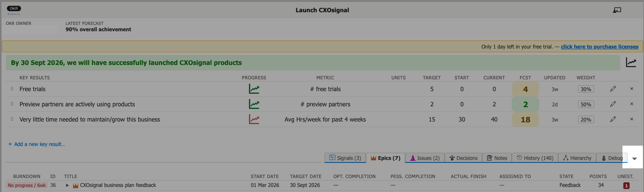Click the OKR owner field
644x192 pixels.
click(32, 30)
